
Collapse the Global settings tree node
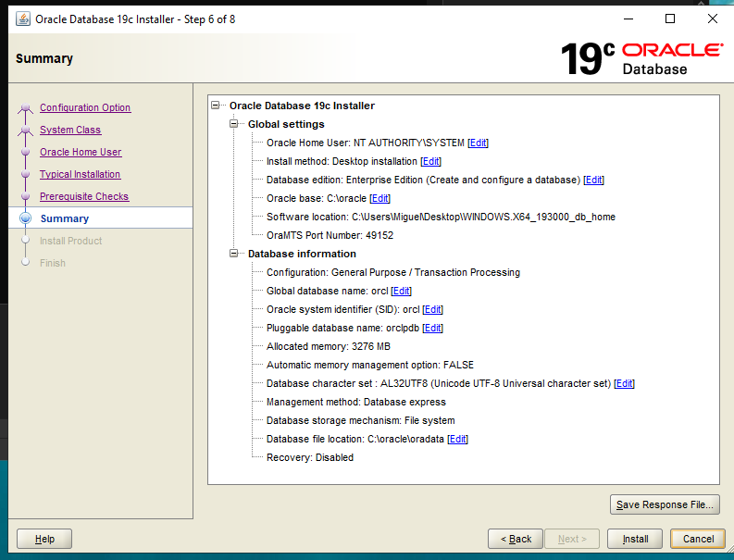tap(233, 124)
